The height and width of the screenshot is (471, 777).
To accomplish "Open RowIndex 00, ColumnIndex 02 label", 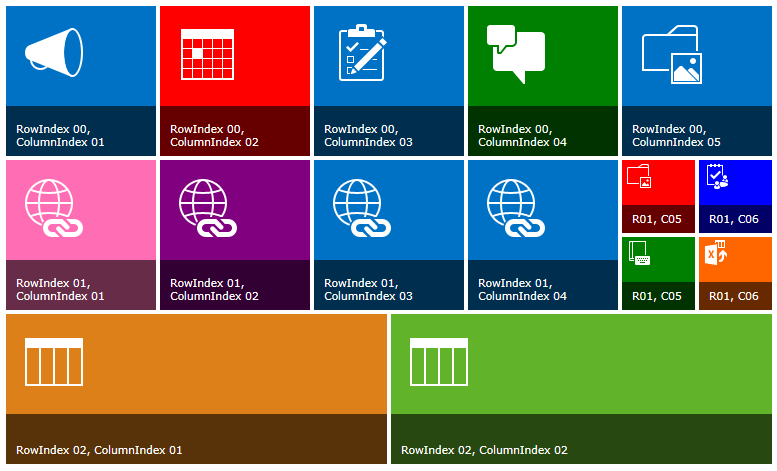I will tap(215, 135).
